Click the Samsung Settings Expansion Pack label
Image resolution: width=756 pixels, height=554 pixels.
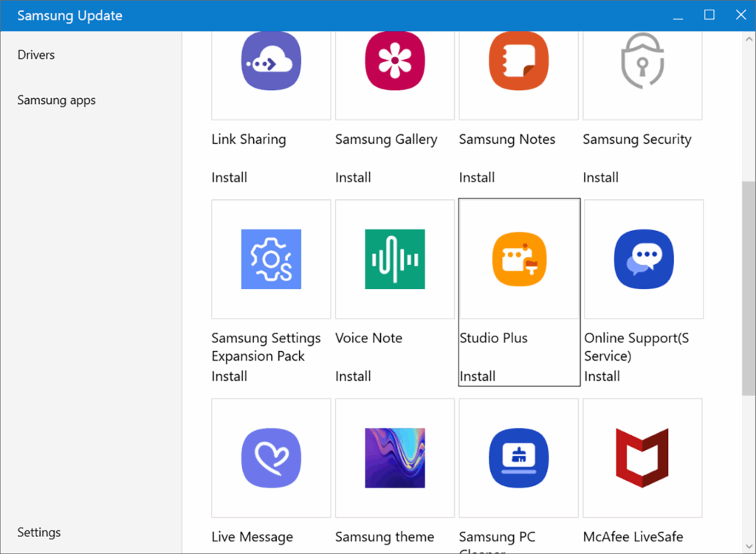click(266, 347)
